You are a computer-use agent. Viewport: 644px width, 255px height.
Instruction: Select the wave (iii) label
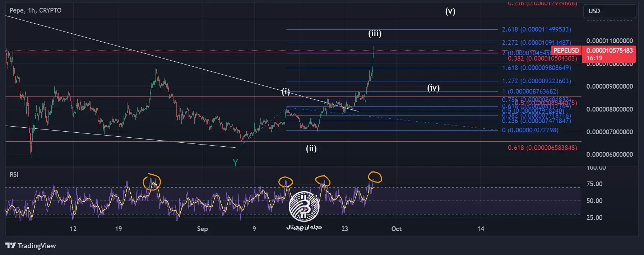coord(375,33)
